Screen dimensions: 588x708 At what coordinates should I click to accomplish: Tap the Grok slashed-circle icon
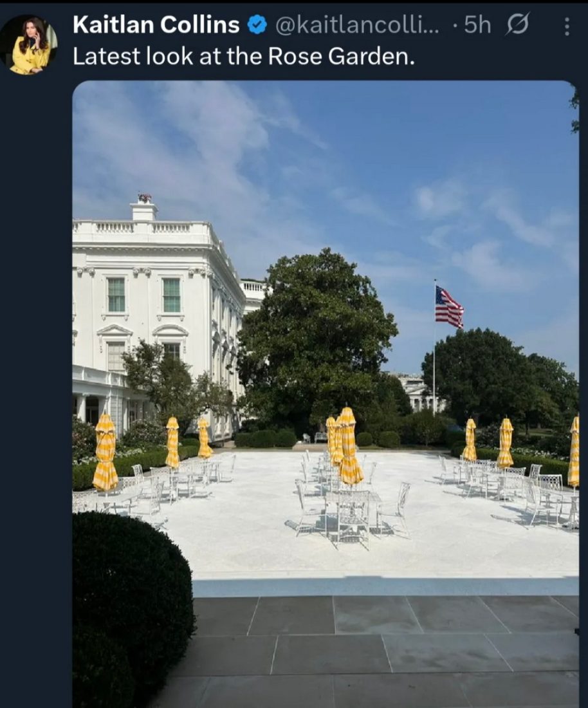tap(517, 25)
